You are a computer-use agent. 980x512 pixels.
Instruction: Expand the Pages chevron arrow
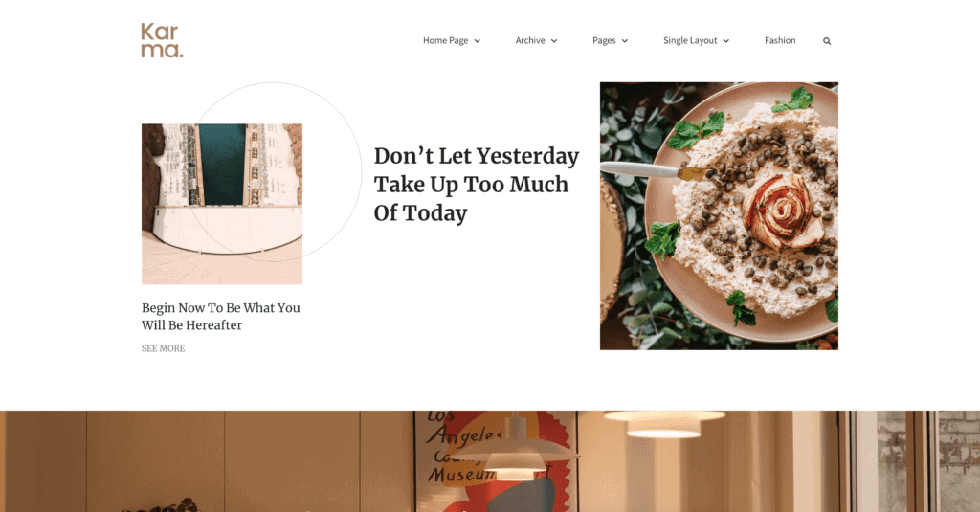(x=624, y=41)
